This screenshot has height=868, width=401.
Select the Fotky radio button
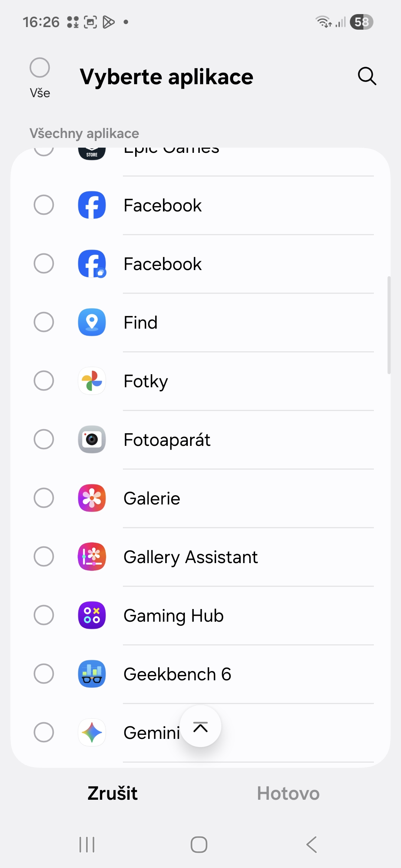44,381
